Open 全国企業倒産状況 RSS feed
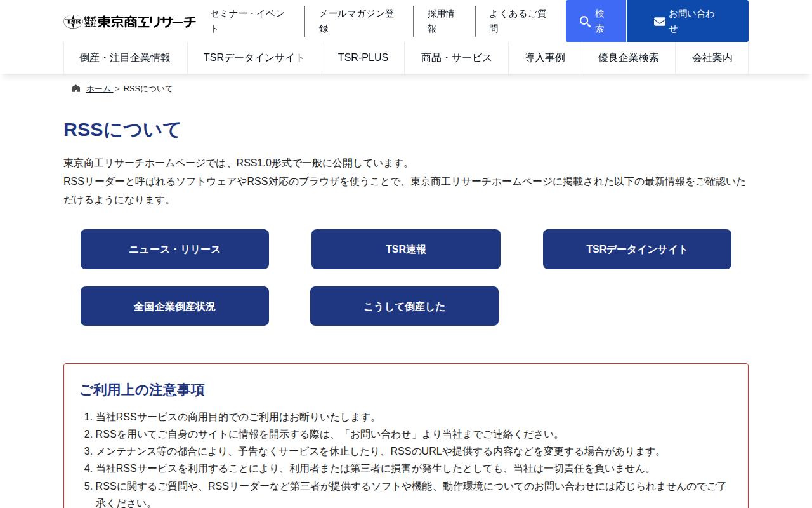This screenshot has width=812, height=508. (x=174, y=305)
